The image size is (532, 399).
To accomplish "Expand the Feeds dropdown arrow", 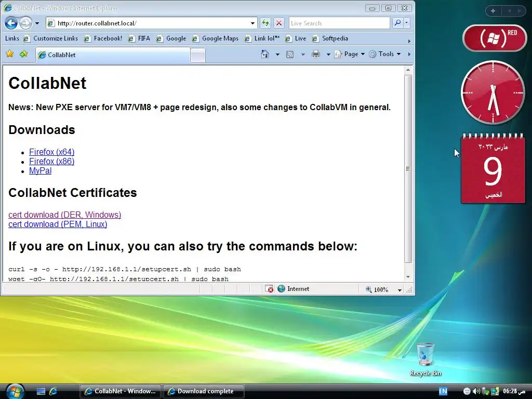I will 303,54.
